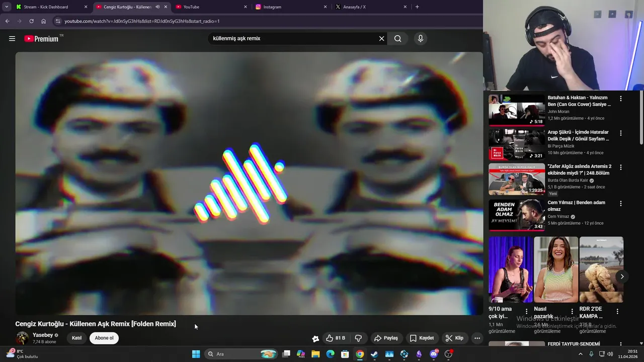Reload the current page
This screenshot has width=644, height=362.
point(31,21)
